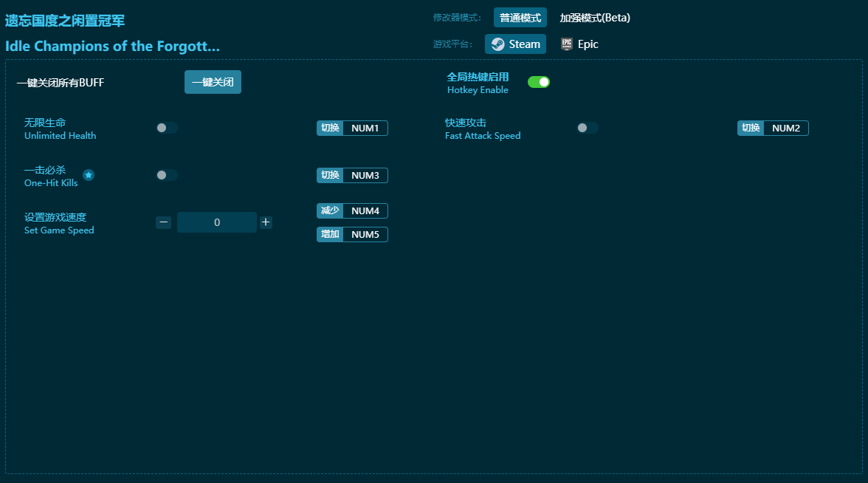Screen dimensions: 868x483
Task: Enable the Fast Attack Speed switch
Action: [x=588, y=128]
